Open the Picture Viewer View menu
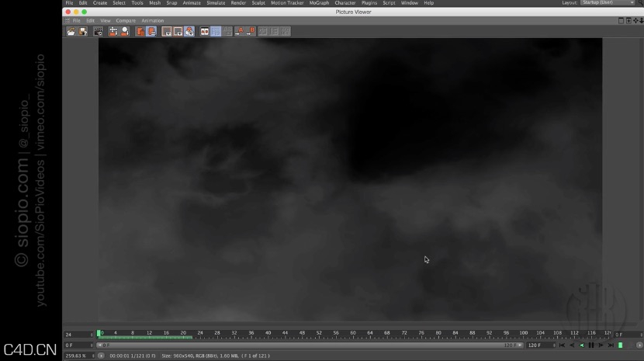The height and width of the screenshot is (361, 644). click(106, 20)
